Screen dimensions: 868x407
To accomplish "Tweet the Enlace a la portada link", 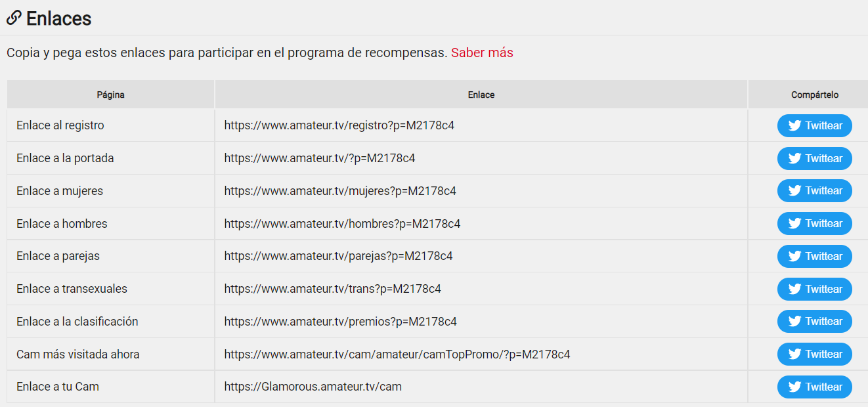I will (x=814, y=158).
